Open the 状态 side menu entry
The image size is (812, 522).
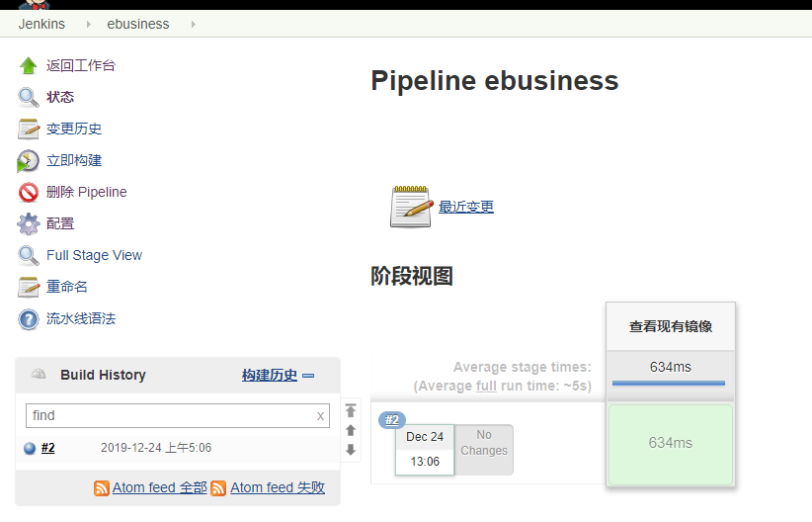(x=60, y=98)
